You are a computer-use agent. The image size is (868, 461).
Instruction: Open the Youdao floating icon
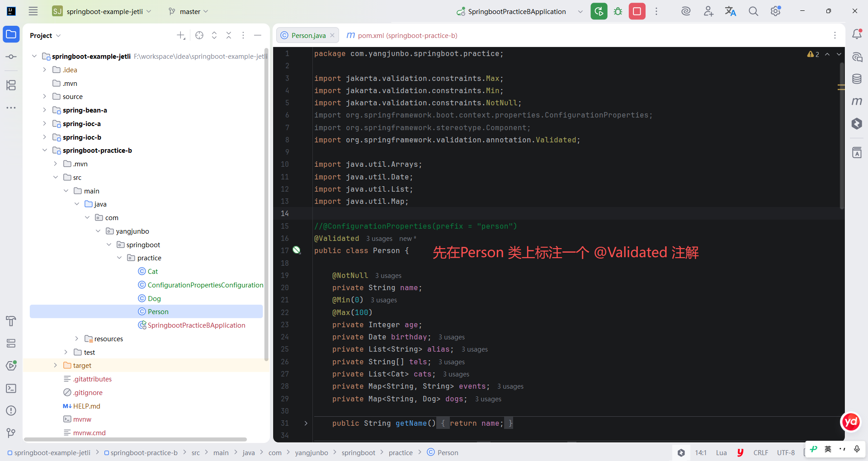(851, 422)
